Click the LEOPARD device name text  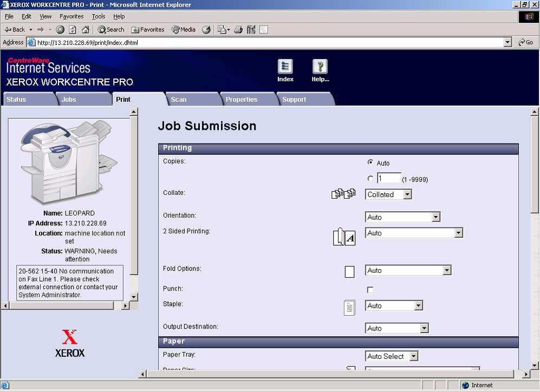tap(80, 213)
